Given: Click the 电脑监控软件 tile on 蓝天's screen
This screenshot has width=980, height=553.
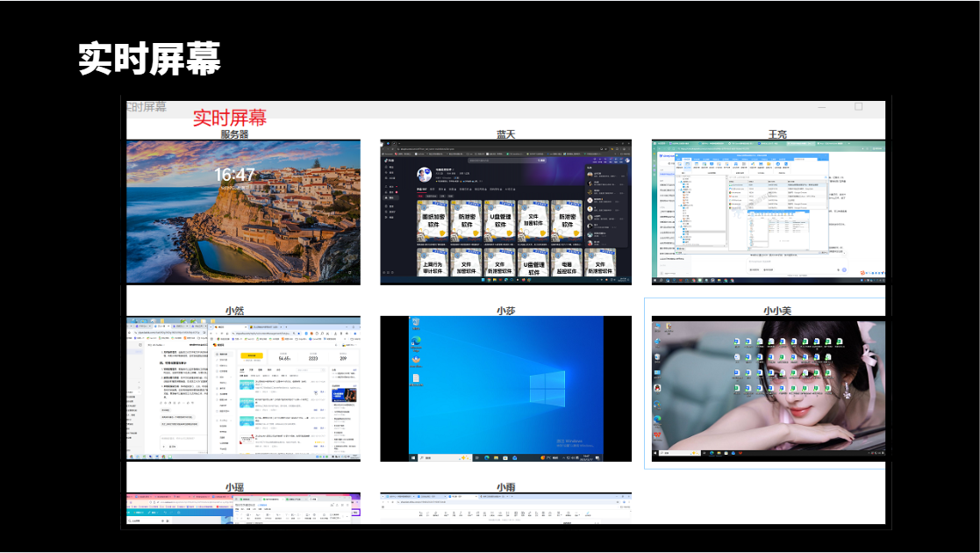Looking at the screenshot, I should coord(566,262).
